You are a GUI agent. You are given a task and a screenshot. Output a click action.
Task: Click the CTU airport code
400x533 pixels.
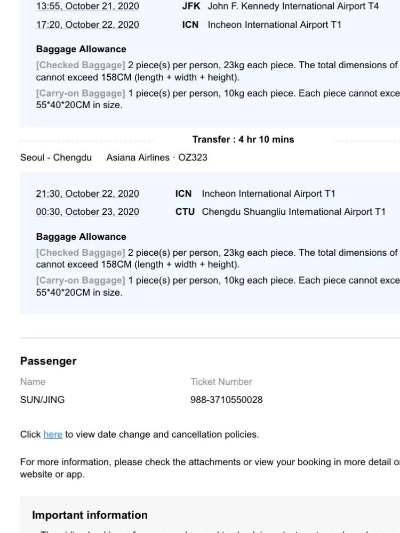[185, 212]
